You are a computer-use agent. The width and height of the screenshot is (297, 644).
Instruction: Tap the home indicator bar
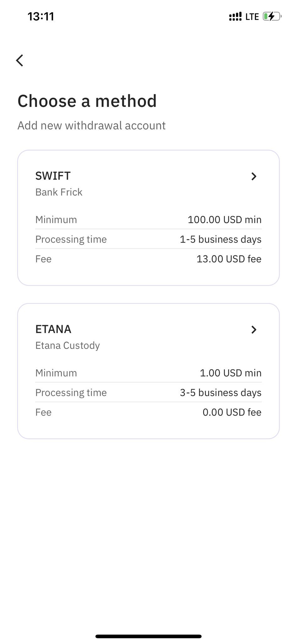point(148,636)
